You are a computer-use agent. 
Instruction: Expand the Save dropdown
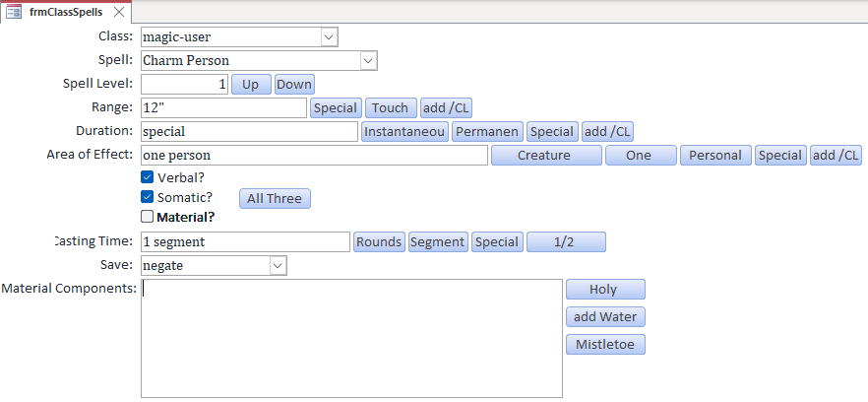(x=278, y=266)
